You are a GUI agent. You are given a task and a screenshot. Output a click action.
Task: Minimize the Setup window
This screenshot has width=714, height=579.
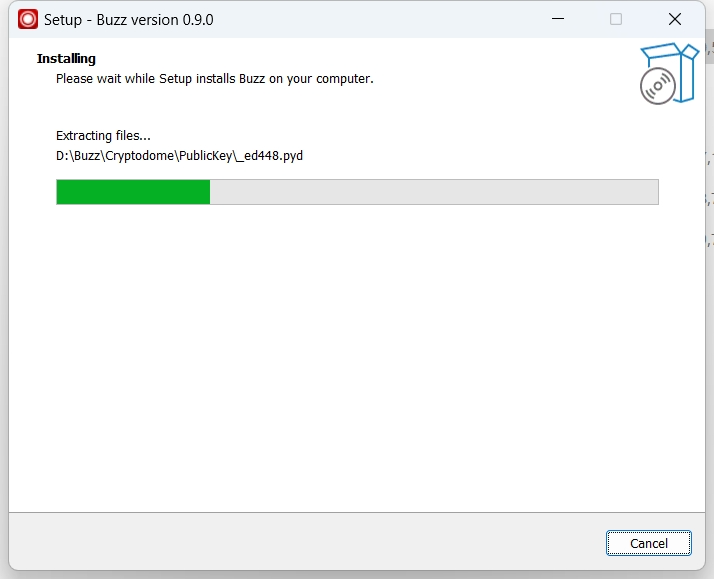coord(558,19)
